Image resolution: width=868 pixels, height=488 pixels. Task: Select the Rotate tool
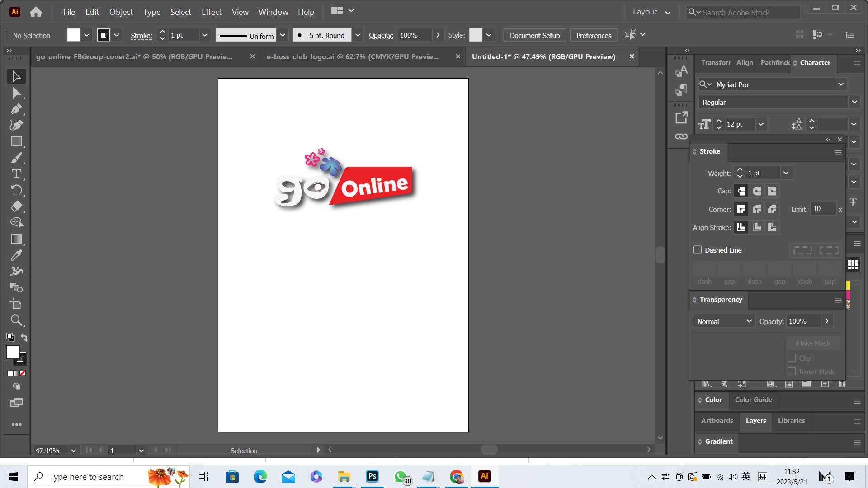[x=16, y=190]
